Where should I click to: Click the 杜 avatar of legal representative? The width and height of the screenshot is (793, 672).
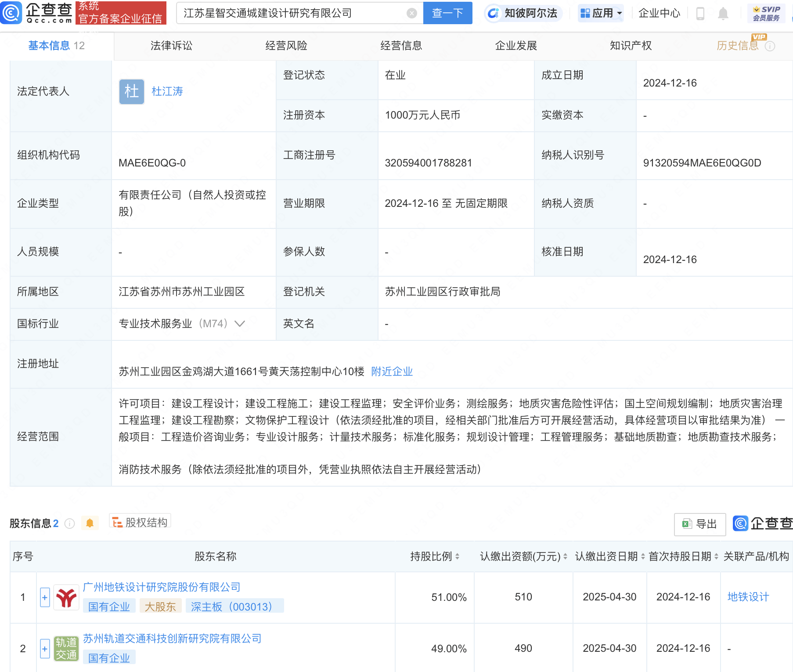tap(132, 91)
